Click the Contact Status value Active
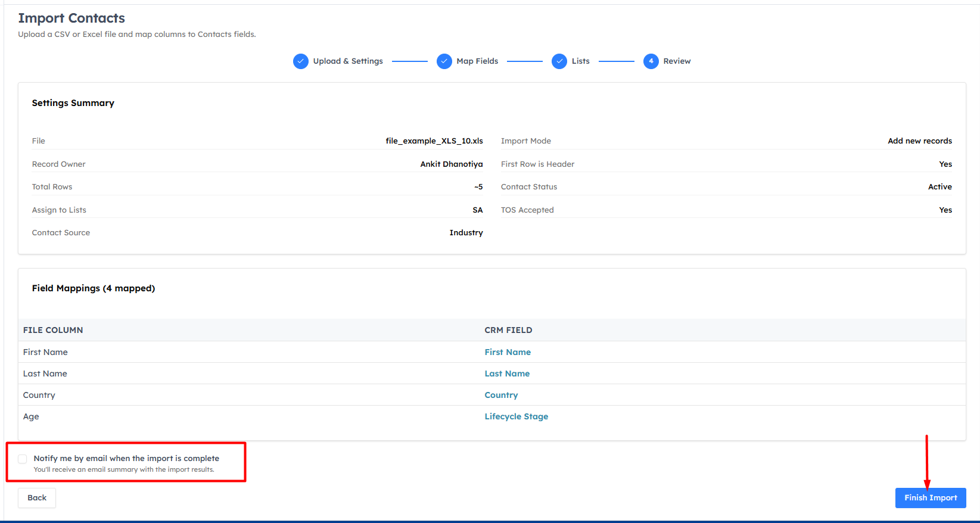Image resolution: width=980 pixels, height=523 pixels. [940, 187]
